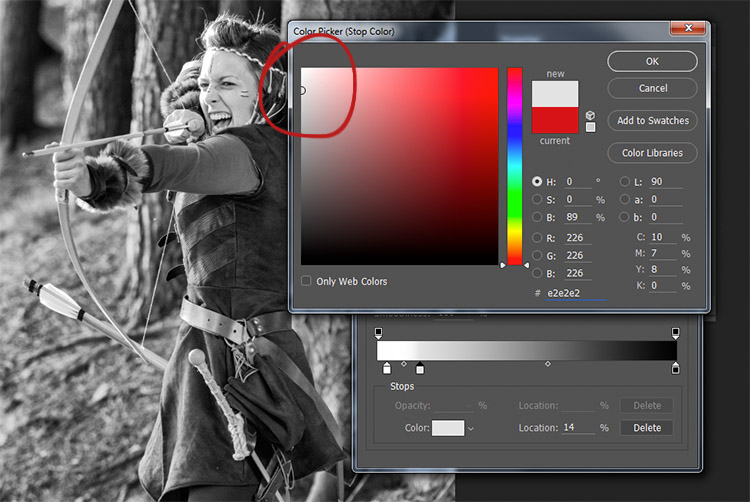Click the color stop Location field showing 14
The width and height of the screenshot is (750, 502).
click(x=578, y=427)
